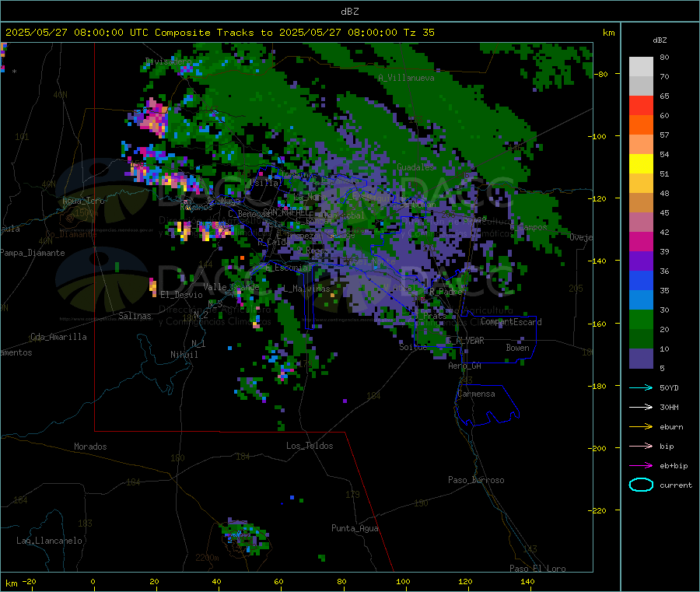This screenshot has width=700, height=592.
Task: Select the slate-purple 10 dBZ color swatch
Action: pos(641,358)
